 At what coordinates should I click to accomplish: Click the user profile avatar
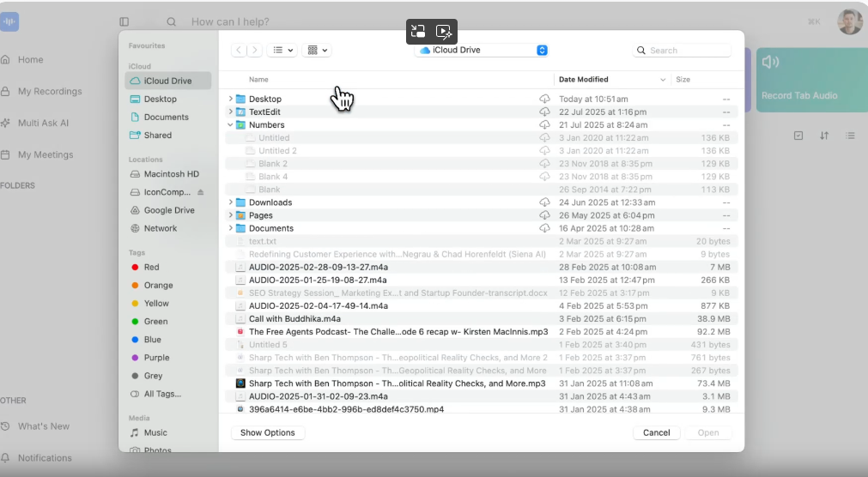tap(849, 21)
